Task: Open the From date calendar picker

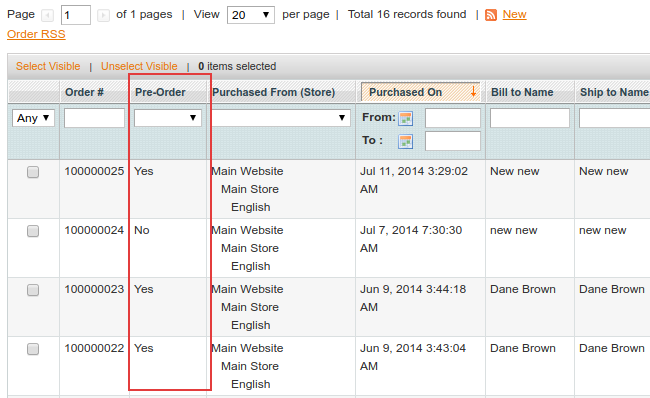Action: [405, 119]
